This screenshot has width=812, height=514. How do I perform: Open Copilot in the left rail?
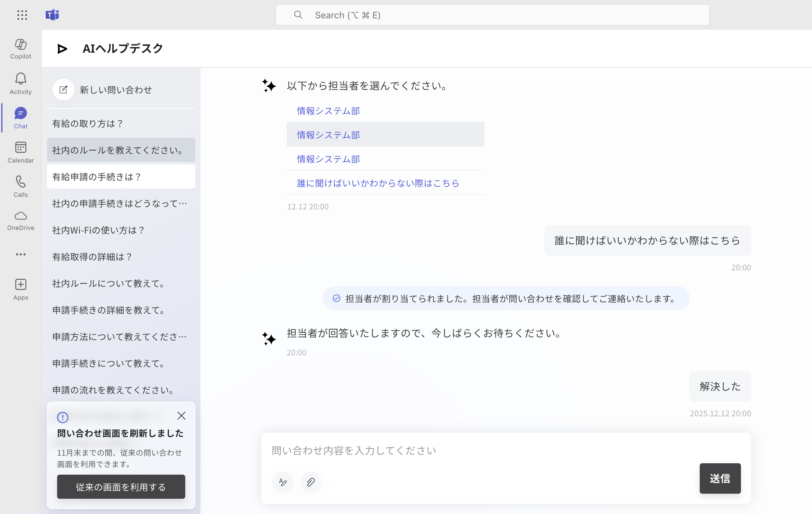tap(21, 49)
